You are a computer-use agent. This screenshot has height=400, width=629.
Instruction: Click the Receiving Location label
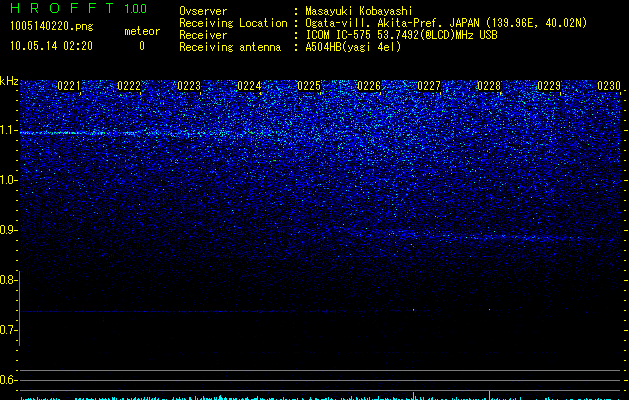(x=233, y=23)
